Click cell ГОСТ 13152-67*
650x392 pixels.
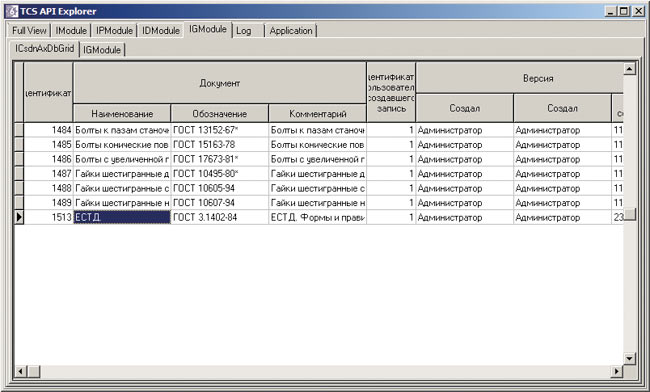point(220,130)
